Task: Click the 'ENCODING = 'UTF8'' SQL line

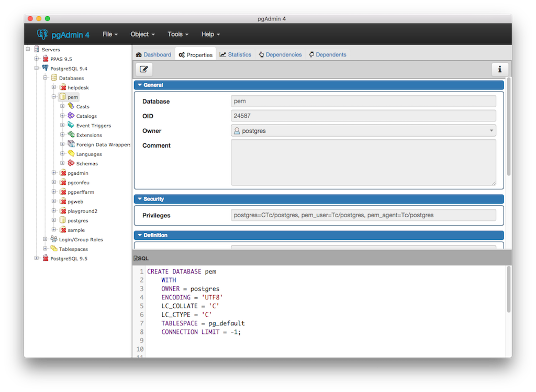Action: (x=192, y=297)
